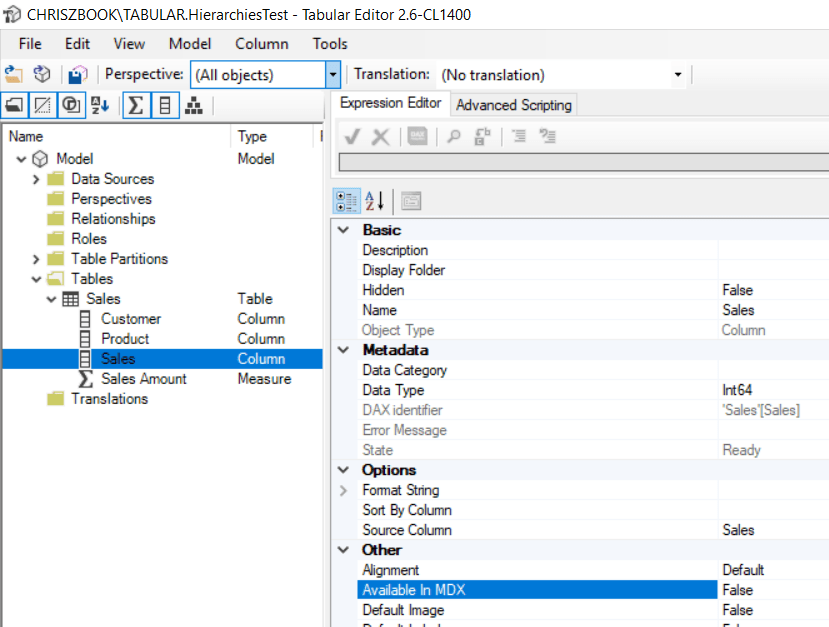This screenshot has width=829, height=627.
Task: Click the Tabular Editor title bar icon
Action: [x=12, y=14]
